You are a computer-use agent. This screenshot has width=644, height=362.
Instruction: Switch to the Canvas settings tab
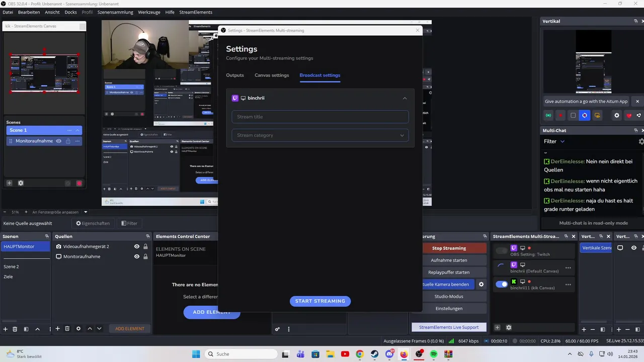click(x=272, y=75)
